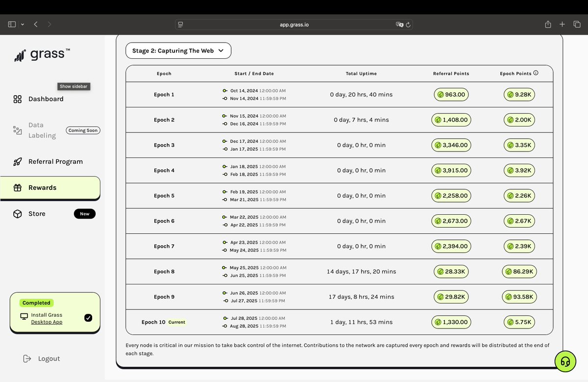Image resolution: width=588 pixels, height=382 pixels.
Task: Click the 86.29K epoch points badge
Action: pyautogui.click(x=519, y=272)
